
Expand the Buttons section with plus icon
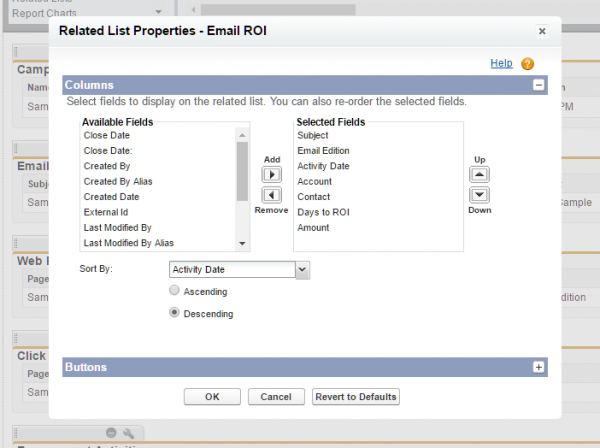pyautogui.click(x=539, y=367)
